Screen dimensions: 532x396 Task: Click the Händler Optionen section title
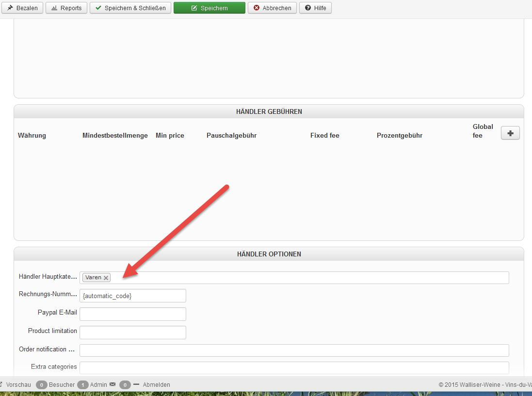point(269,254)
